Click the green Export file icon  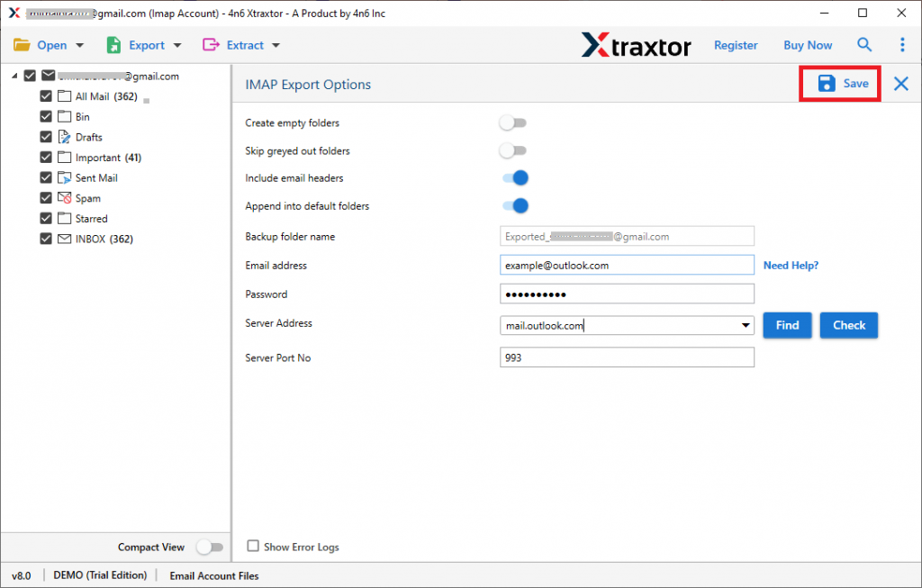pos(113,45)
